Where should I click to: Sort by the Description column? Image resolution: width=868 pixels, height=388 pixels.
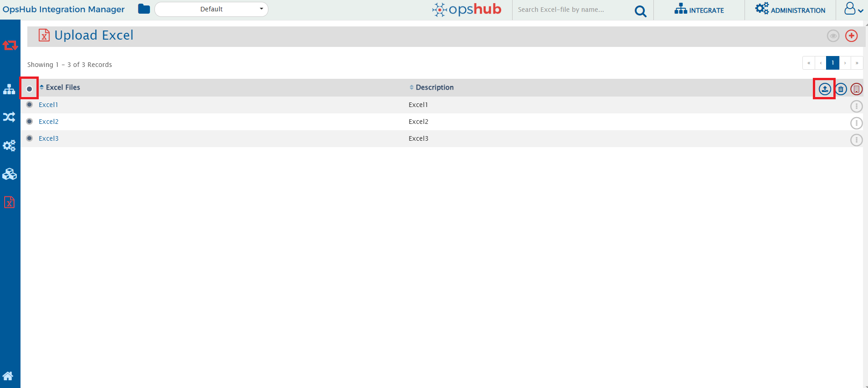434,87
